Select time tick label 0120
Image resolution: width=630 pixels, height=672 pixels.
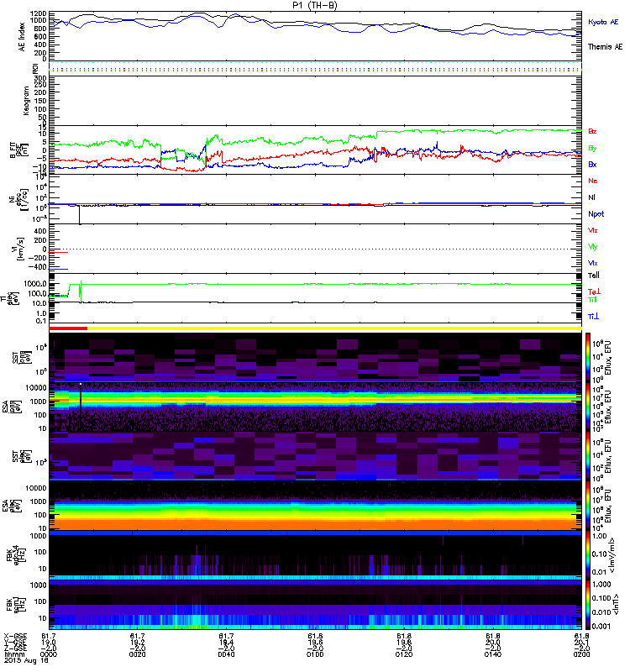pos(404,654)
